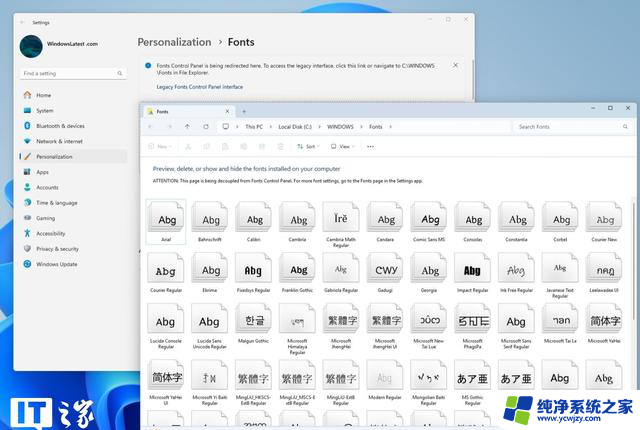This screenshot has height=430, width=640.
Task: Select the Fixedsys Regular font
Action: (x=253, y=273)
